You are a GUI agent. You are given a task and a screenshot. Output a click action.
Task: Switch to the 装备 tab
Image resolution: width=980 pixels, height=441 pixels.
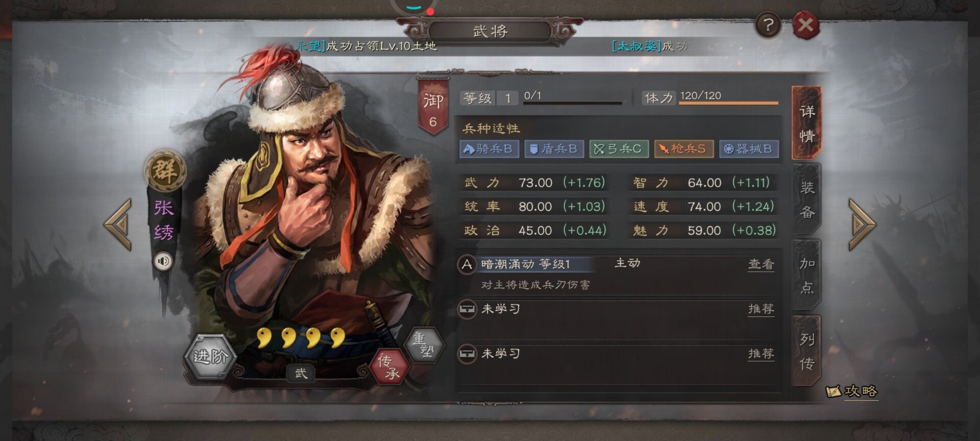[806, 200]
